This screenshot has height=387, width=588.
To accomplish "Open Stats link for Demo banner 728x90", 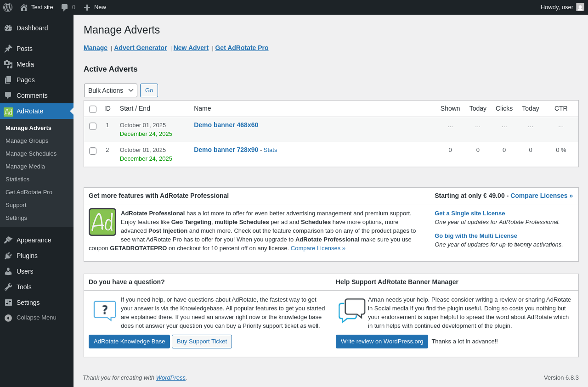I will [x=270, y=150].
